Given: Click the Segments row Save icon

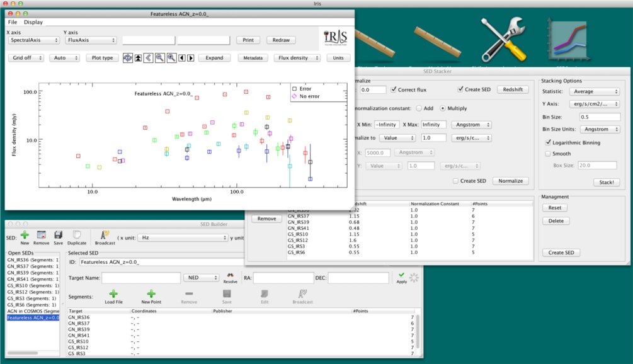Looking at the screenshot, I should 227,294.
